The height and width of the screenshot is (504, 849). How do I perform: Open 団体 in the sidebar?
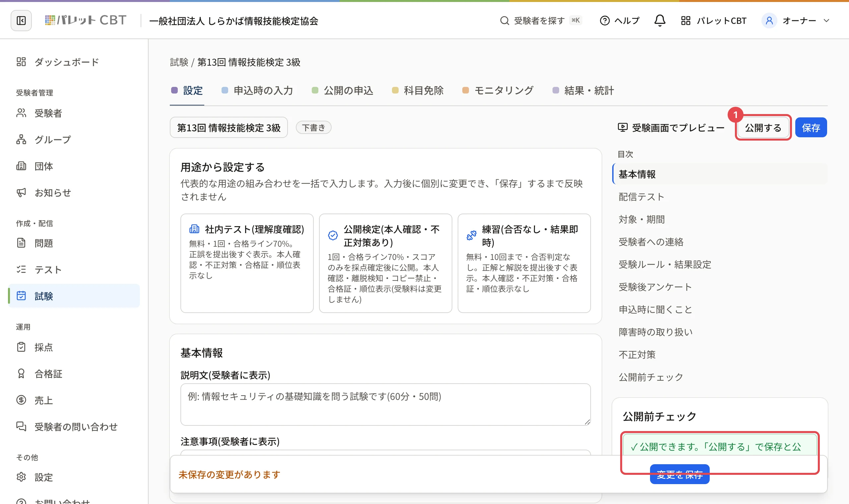(74, 166)
